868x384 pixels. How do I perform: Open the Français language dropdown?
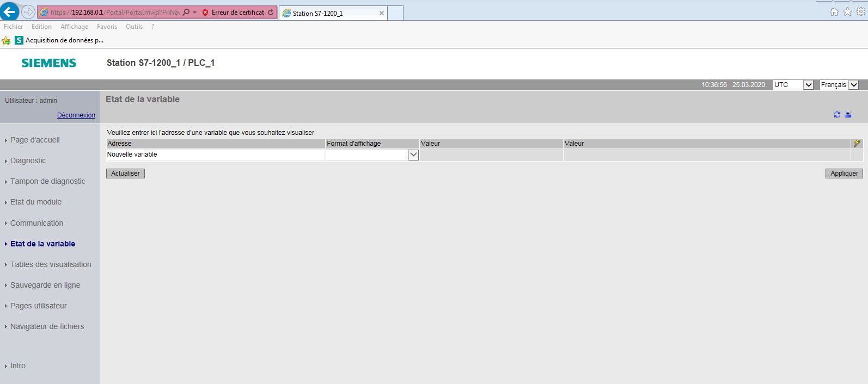(839, 85)
